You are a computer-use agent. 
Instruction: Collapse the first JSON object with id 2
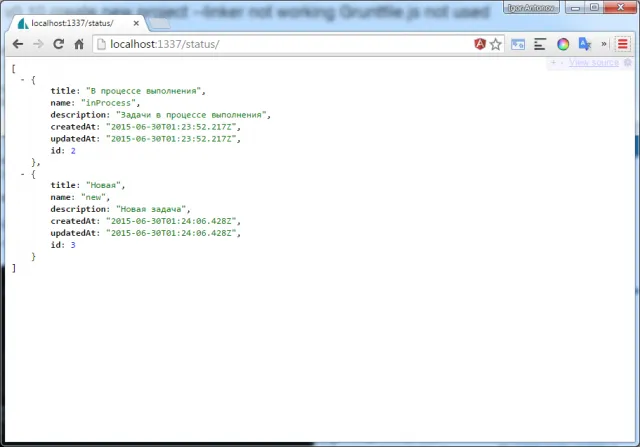pyautogui.click(x=23, y=80)
